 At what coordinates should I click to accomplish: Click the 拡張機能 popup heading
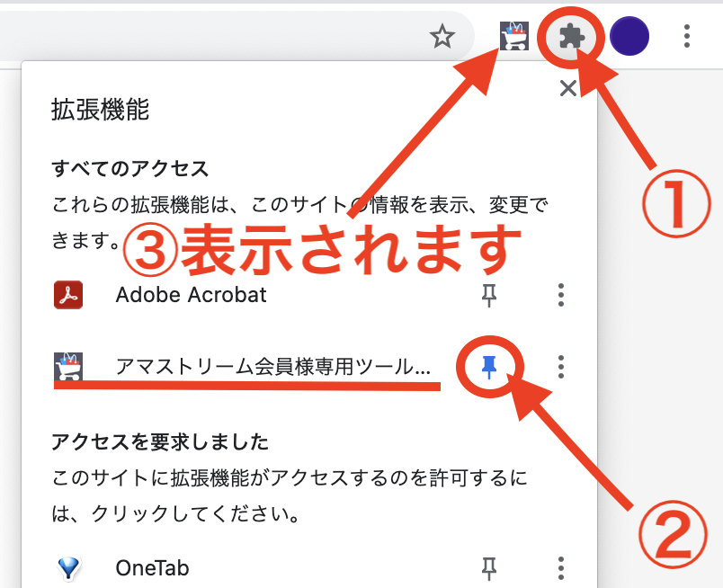[x=100, y=110]
